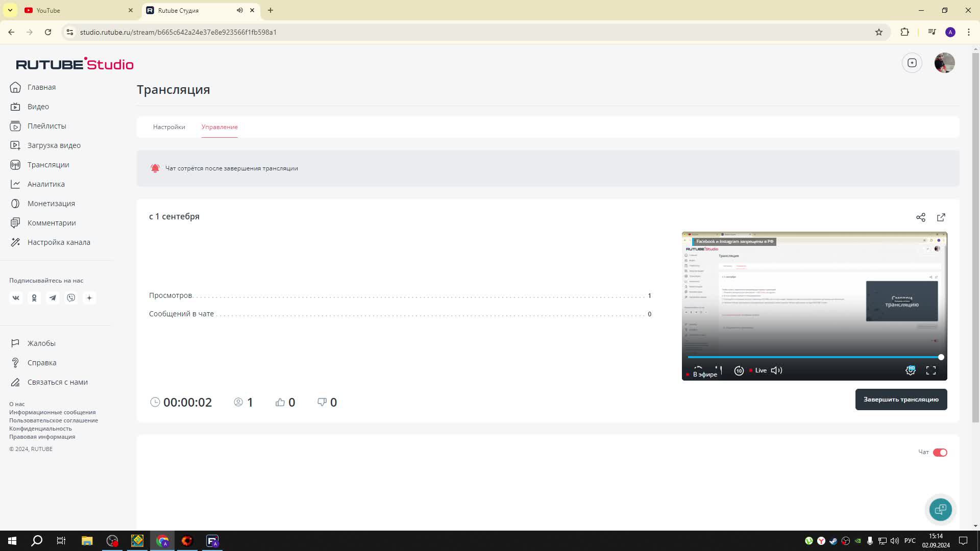Click Завершить трансляцию button
The width and height of the screenshot is (980, 551).
point(901,399)
